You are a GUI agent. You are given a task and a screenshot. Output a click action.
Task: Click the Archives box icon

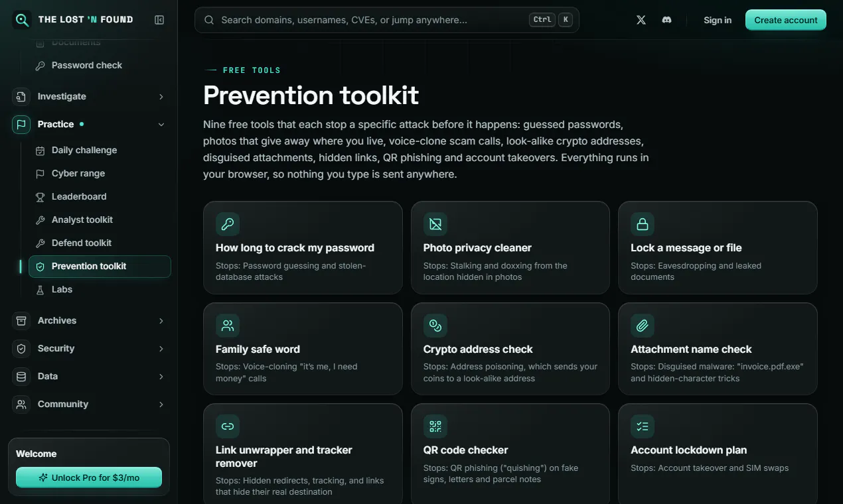(21, 321)
